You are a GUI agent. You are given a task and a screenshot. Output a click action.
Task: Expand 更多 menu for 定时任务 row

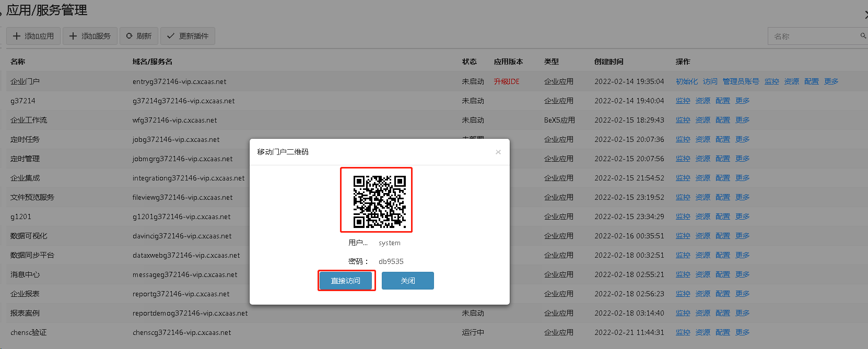(743, 139)
